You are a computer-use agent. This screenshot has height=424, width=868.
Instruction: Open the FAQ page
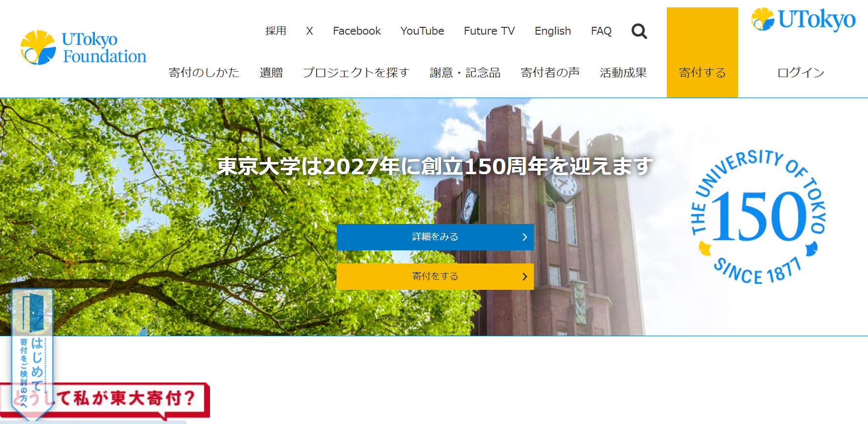point(601,31)
